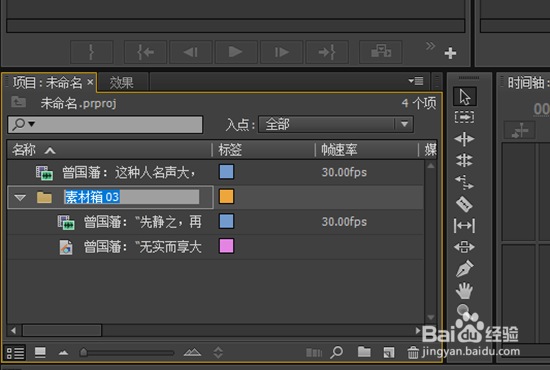Sort by the 名称 column header
Screen dimensions: 550x370
coord(24,150)
